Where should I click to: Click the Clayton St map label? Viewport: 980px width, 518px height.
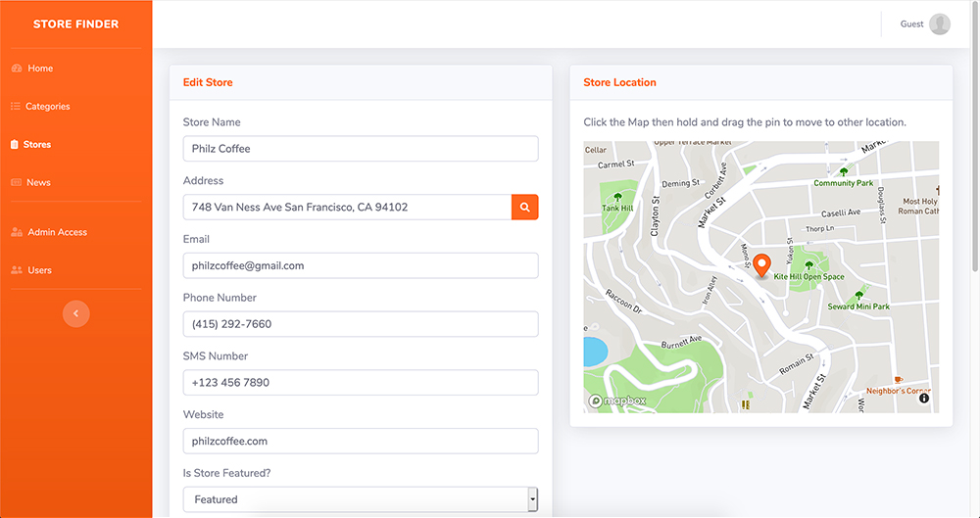click(655, 217)
